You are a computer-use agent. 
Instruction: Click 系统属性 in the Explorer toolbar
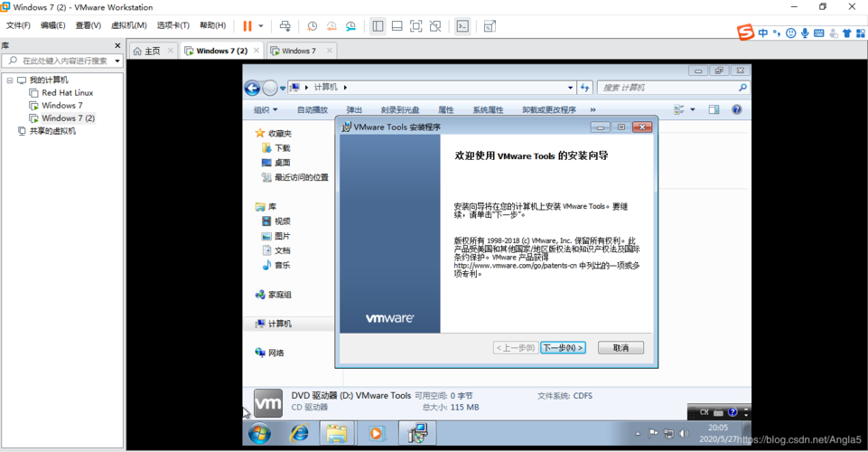tap(488, 109)
